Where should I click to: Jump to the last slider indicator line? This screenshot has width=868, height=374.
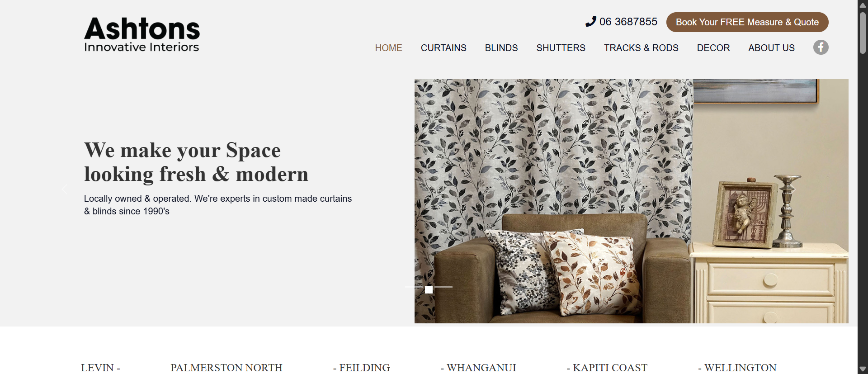click(444, 287)
